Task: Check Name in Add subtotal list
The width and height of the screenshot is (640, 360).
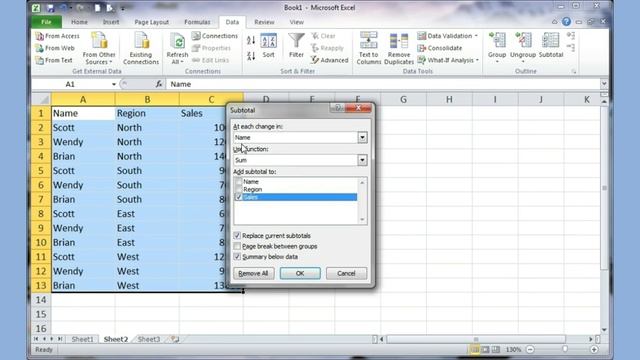Action: pyautogui.click(x=239, y=182)
